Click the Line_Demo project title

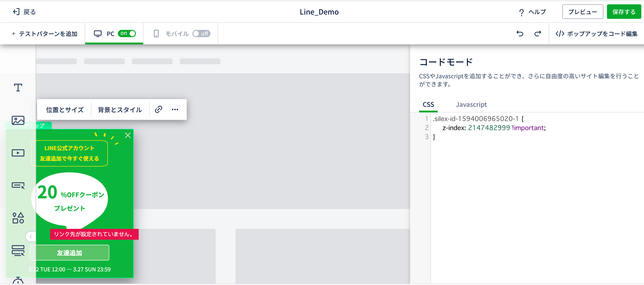pyautogui.click(x=319, y=12)
